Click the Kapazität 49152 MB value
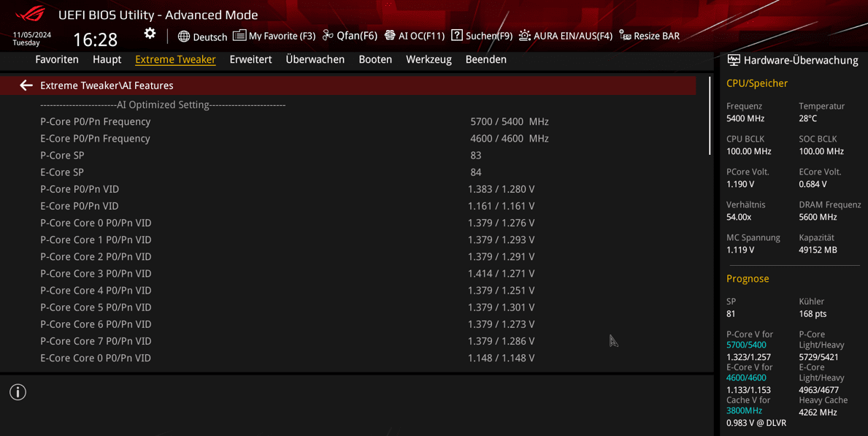The width and height of the screenshot is (868, 436). tap(818, 250)
